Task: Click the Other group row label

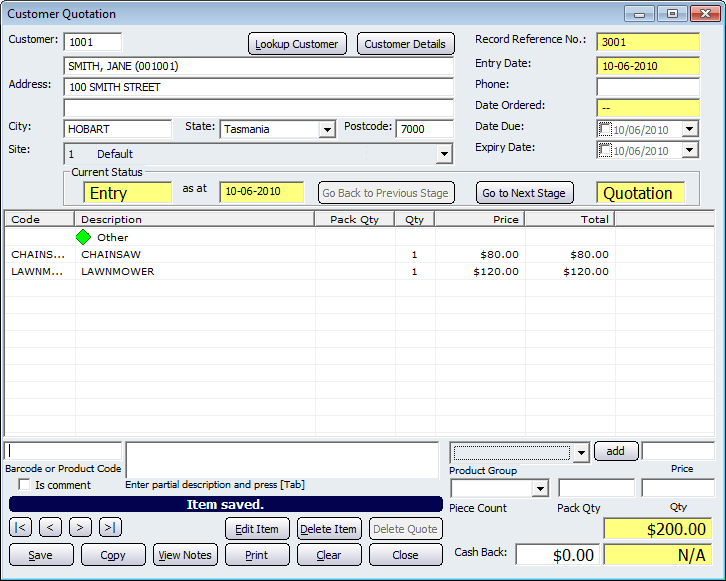Action: (x=113, y=237)
